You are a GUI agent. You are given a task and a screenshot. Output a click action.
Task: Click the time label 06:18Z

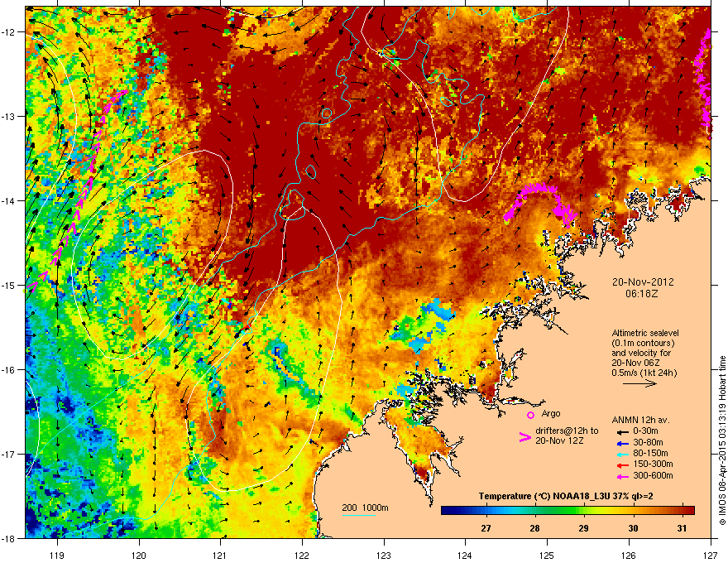click(642, 294)
